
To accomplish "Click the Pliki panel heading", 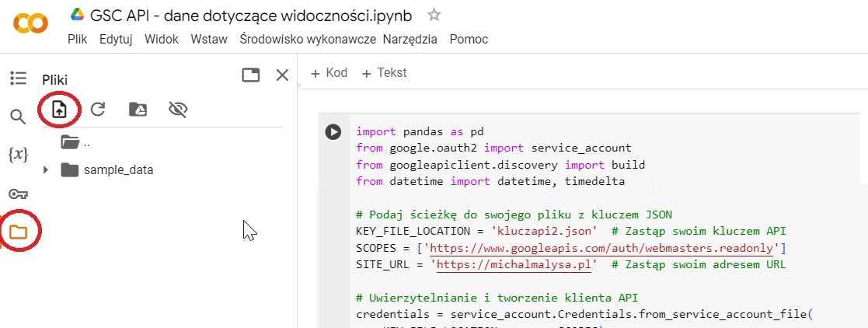I will point(55,80).
